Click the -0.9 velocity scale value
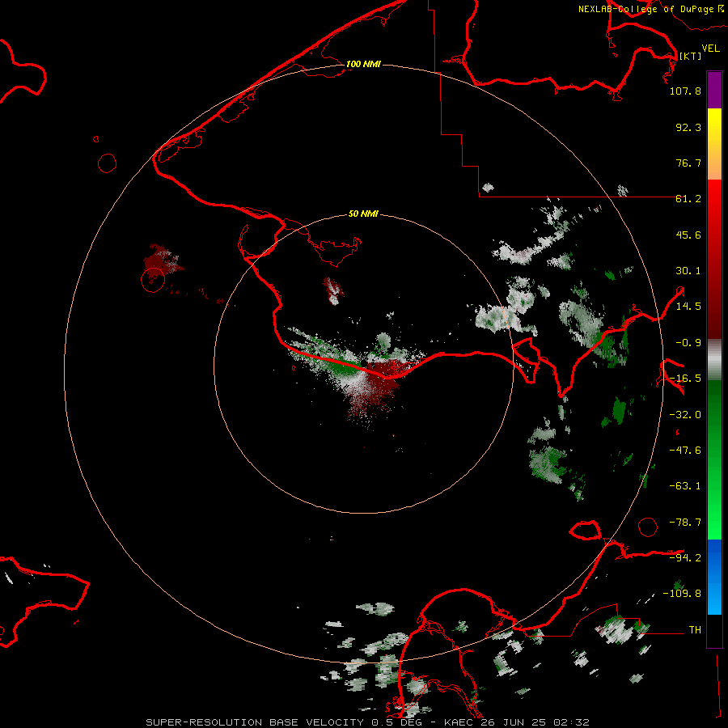This screenshot has height=728, width=728. point(688,343)
